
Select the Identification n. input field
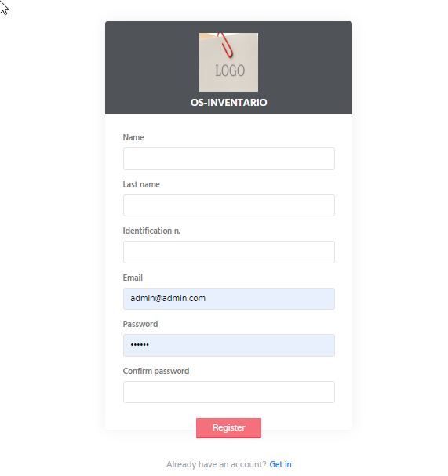pos(229,252)
